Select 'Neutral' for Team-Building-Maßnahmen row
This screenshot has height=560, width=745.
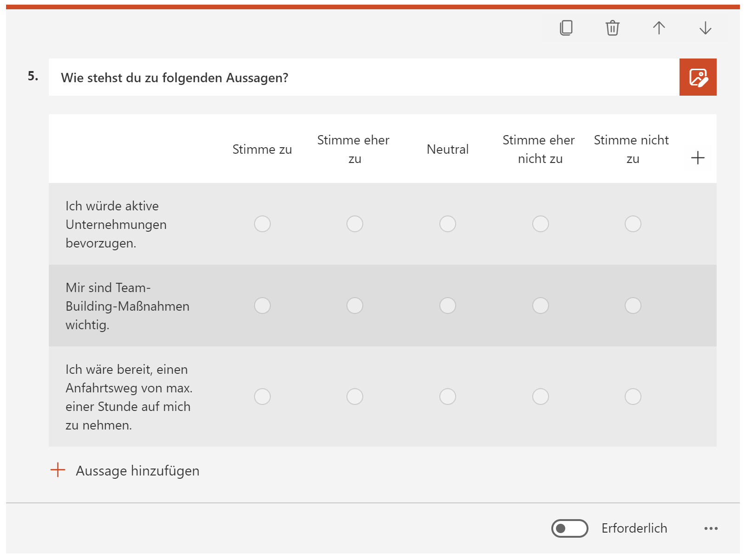448,306
